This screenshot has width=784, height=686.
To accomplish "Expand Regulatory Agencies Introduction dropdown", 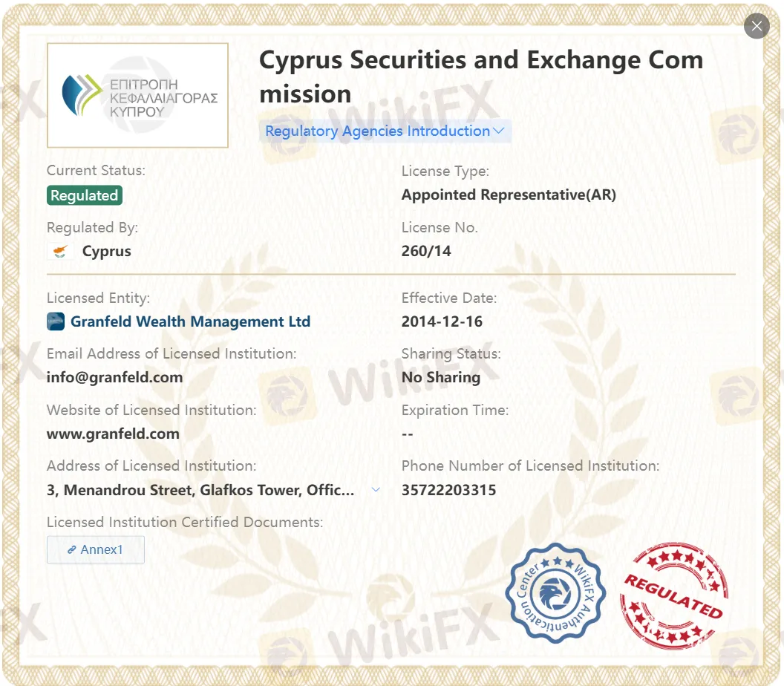I will [x=377, y=131].
